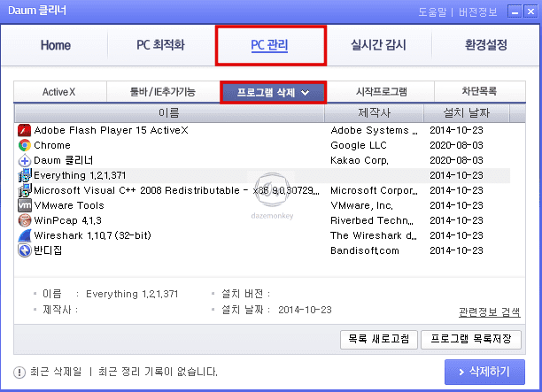Click the Wireshark shark fin icon

pyautogui.click(x=24, y=235)
